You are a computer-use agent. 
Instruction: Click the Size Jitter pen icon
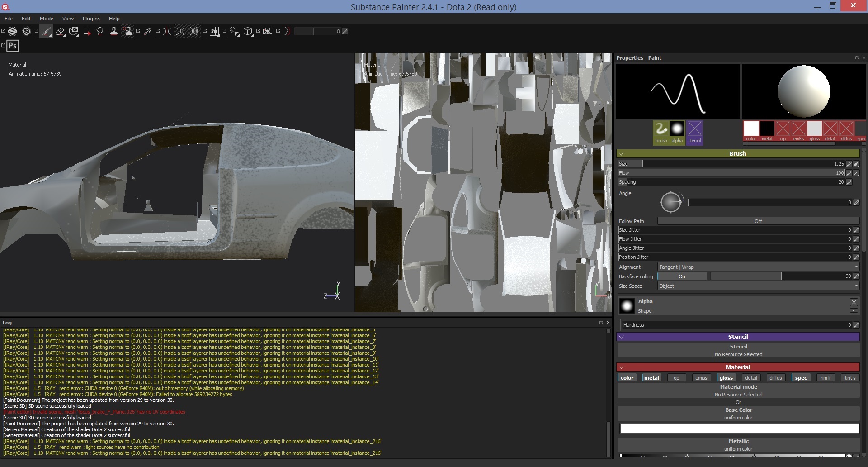(856, 230)
